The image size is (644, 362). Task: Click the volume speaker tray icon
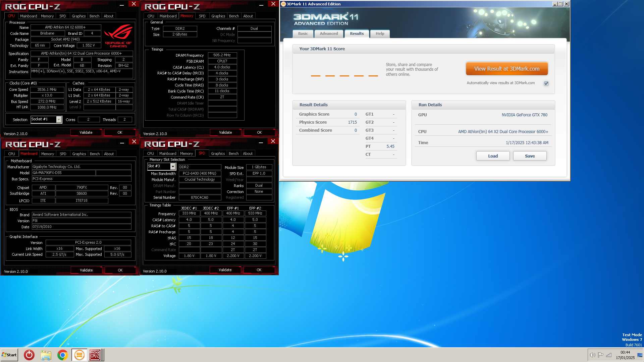pyautogui.click(x=592, y=355)
